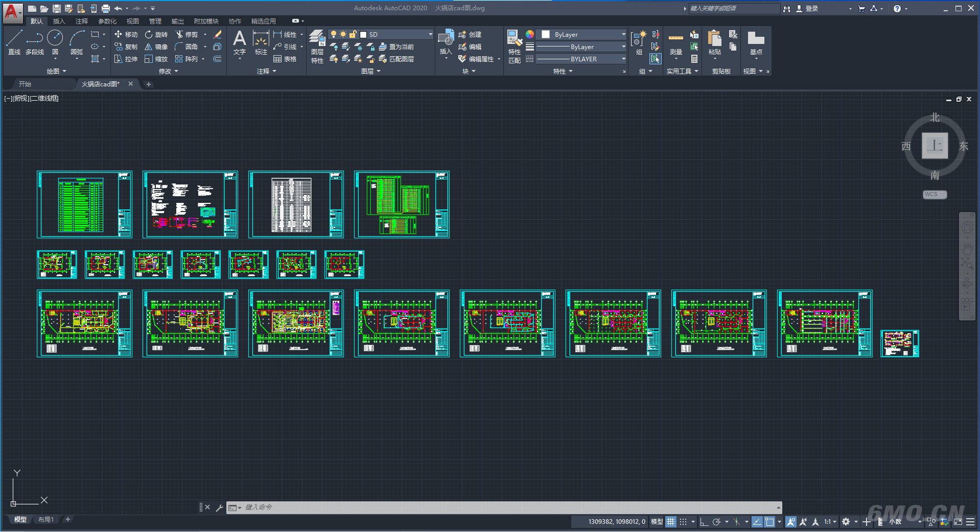
Task: Open the 插入 ribbon tab
Action: (59, 21)
